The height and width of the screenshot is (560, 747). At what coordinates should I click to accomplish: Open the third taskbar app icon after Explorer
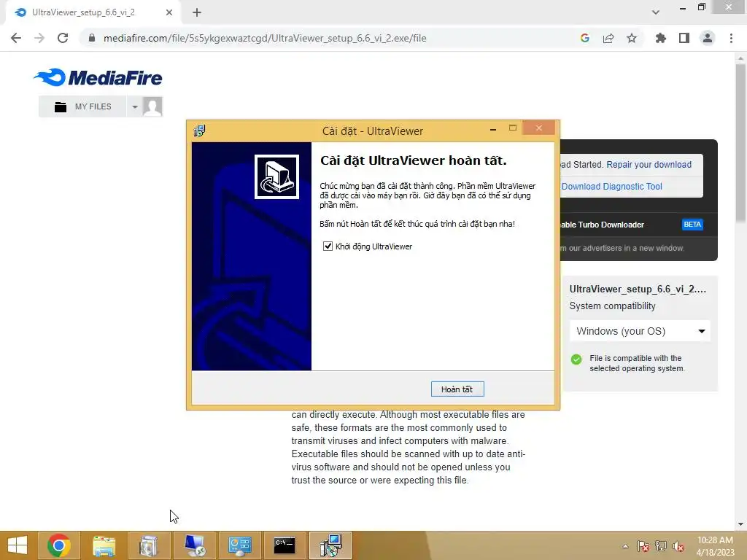click(239, 545)
